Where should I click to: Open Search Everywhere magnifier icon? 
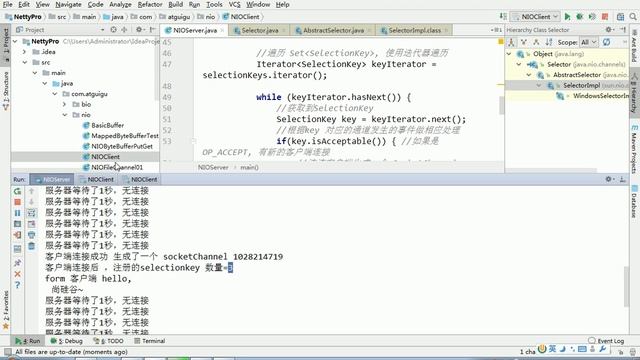tap(633, 17)
